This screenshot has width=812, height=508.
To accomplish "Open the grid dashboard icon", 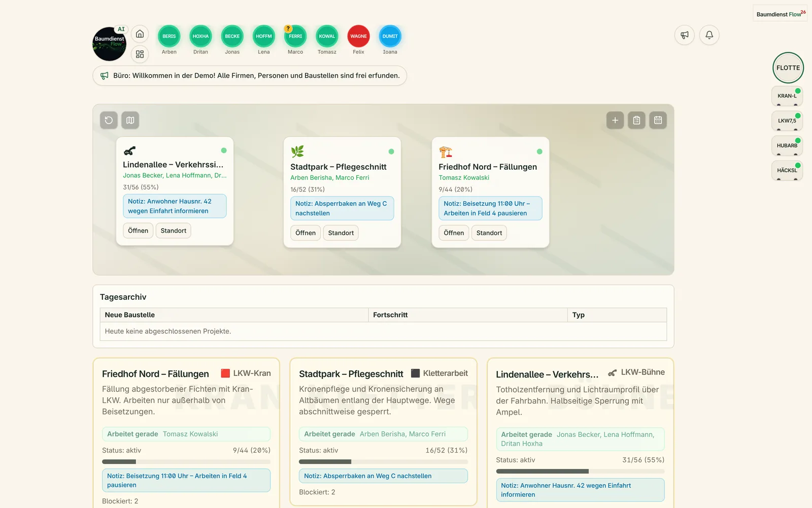I will (x=140, y=54).
